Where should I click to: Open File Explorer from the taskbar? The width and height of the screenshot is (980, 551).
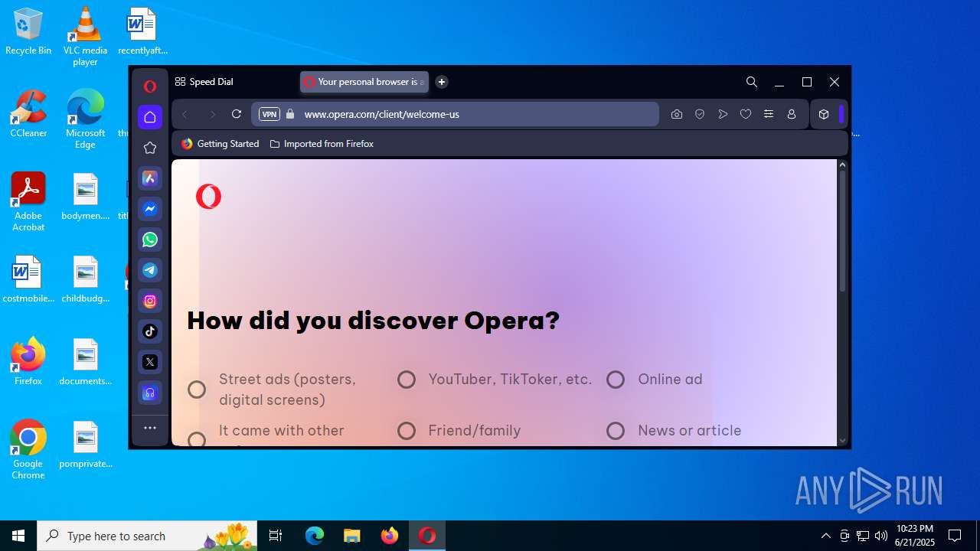(x=352, y=536)
